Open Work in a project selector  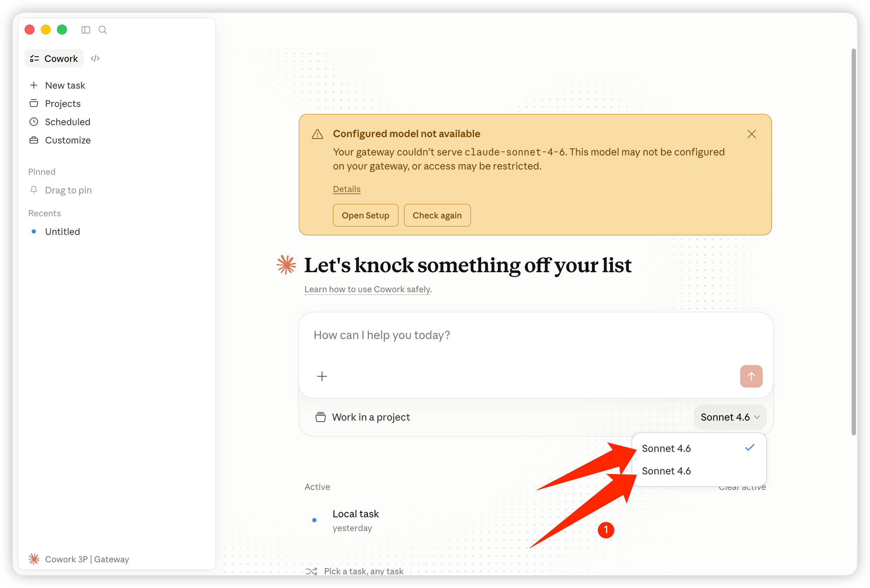pos(362,417)
